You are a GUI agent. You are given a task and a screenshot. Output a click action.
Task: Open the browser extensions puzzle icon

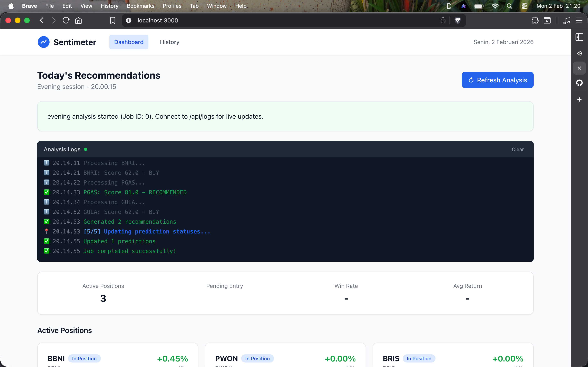[x=535, y=20]
